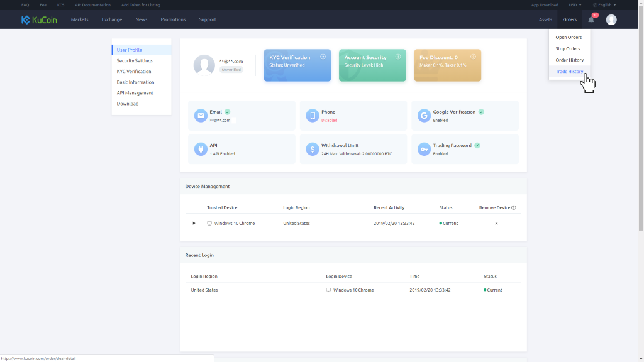Remove the Windows 10 Chrome trusted device
The width and height of the screenshot is (644, 362).
click(x=496, y=223)
